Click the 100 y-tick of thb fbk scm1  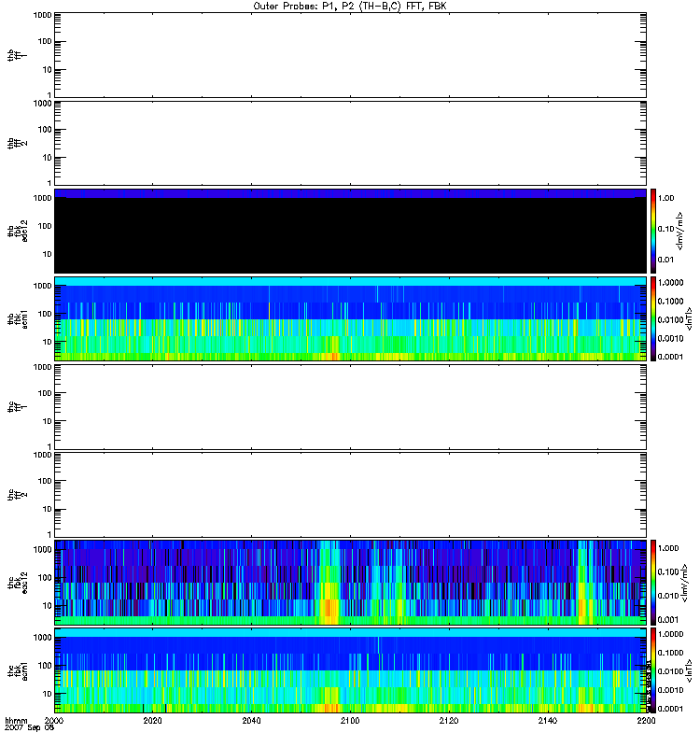(x=44, y=314)
